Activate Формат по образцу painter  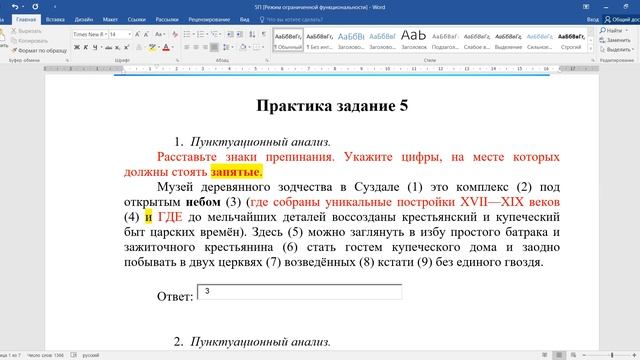pyautogui.click(x=39, y=51)
